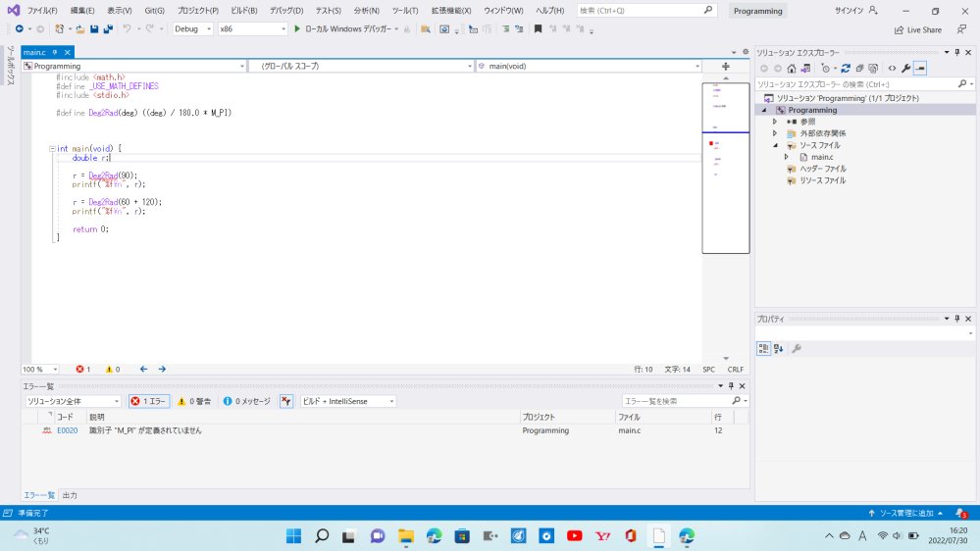Click the サインイン sign-in button
The image size is (980, 551).
(x=856, y=11)
